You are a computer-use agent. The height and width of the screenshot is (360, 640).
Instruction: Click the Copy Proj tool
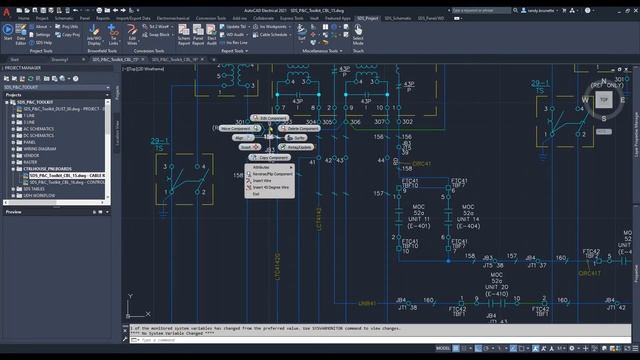[67, 35]
